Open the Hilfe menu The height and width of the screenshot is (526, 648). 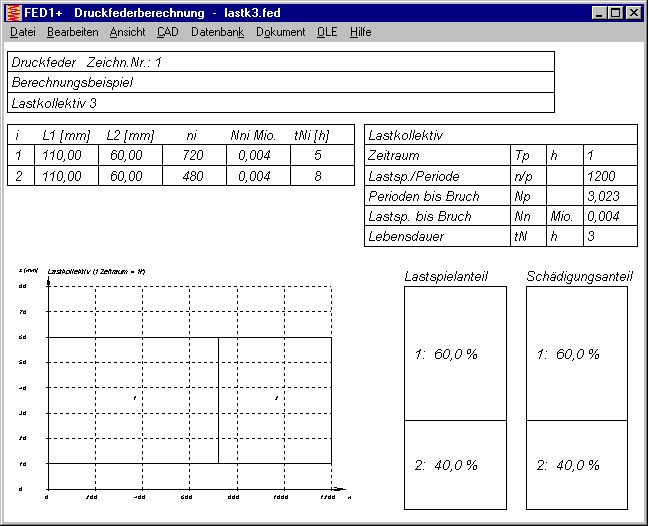point(360,32)
